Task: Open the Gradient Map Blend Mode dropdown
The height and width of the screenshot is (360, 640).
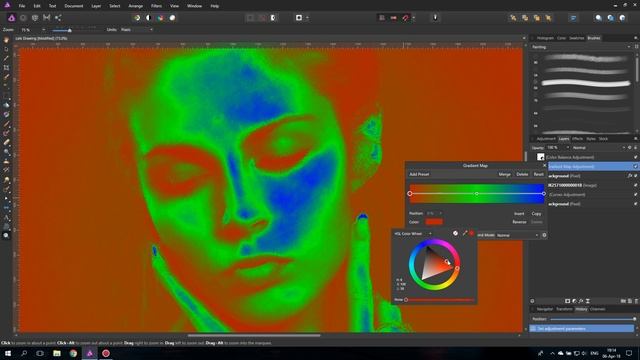Action: click(518, 235)
